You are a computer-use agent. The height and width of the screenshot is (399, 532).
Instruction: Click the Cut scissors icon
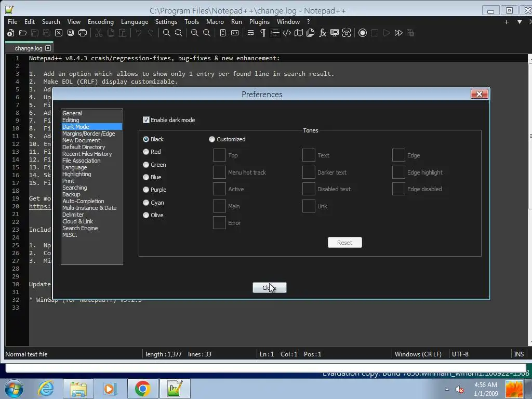(x=98, y=33)
